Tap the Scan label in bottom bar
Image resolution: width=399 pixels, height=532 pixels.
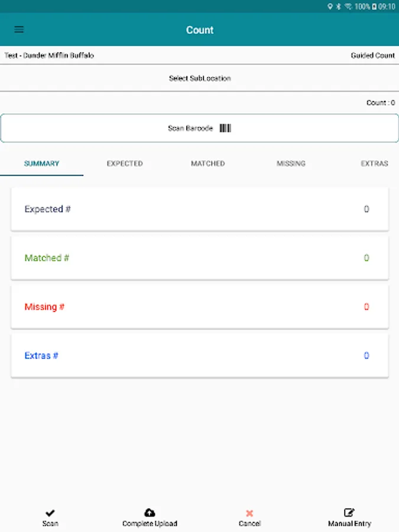coord(50,523)
